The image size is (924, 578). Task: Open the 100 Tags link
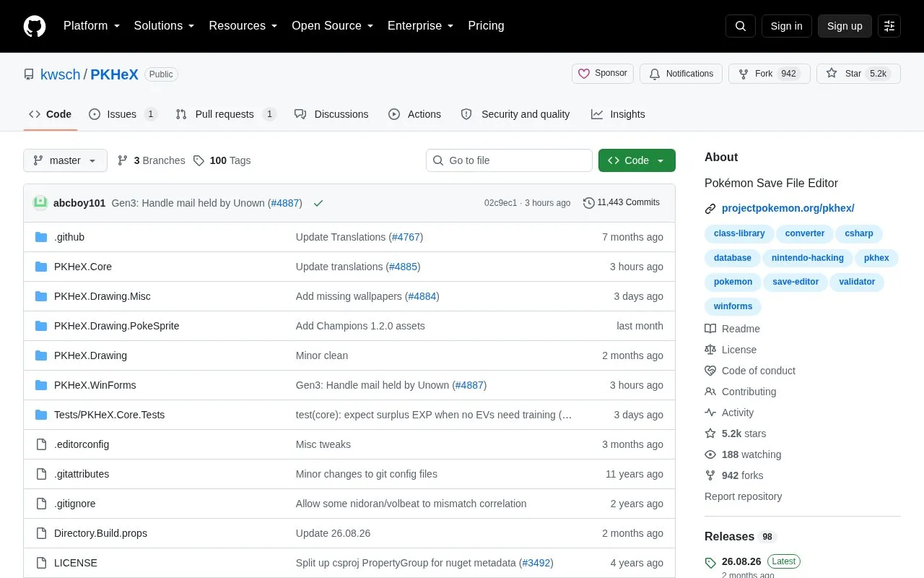pos(222,160)
